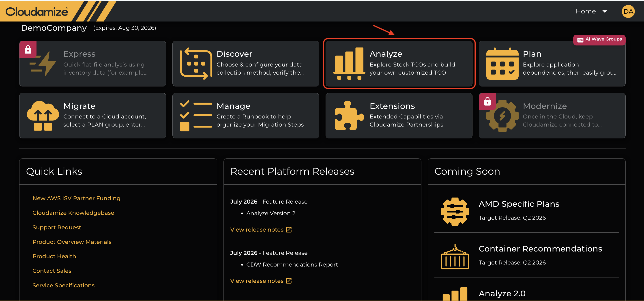Click the Analyze card description text
This screenshot has height=301, width=644.
click(412, 69)
